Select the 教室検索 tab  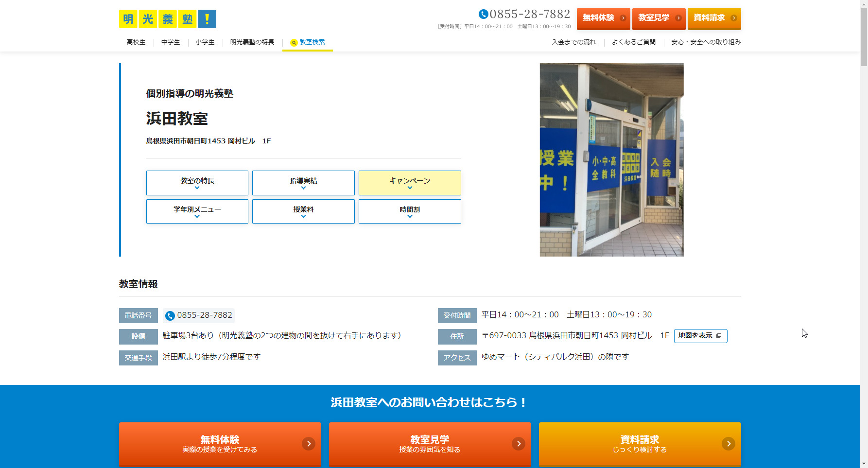click(308, 42)
